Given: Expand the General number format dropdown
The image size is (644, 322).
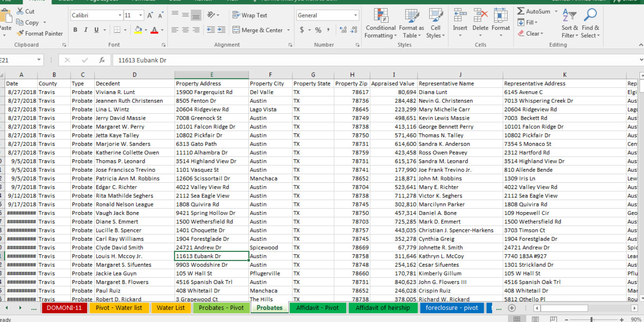Looking at the screenshot, I should coord(355,15).
